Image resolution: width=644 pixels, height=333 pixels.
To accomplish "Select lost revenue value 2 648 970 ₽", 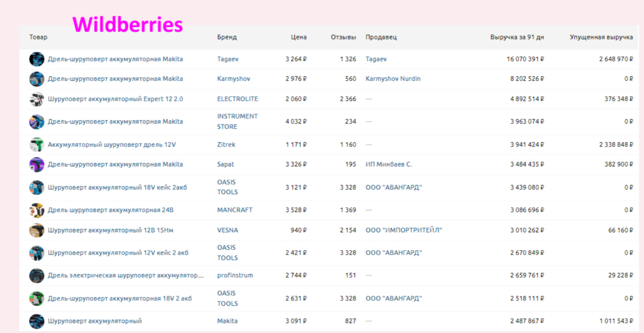I will coord(616,59).
